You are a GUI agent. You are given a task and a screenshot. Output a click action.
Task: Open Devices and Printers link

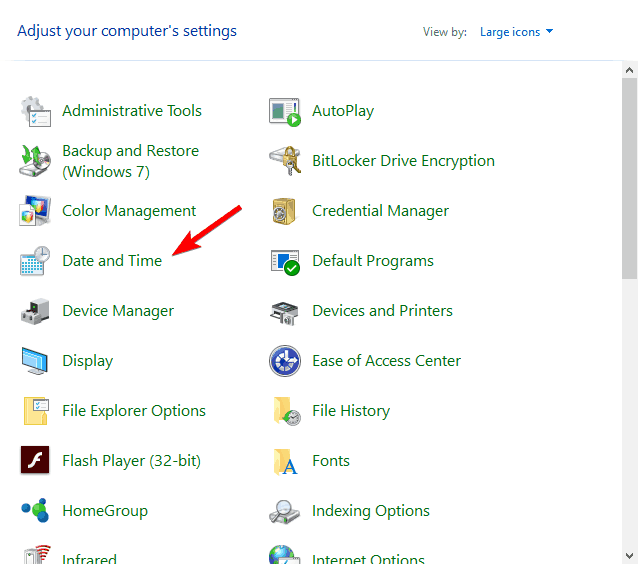[x=382, y=311]
